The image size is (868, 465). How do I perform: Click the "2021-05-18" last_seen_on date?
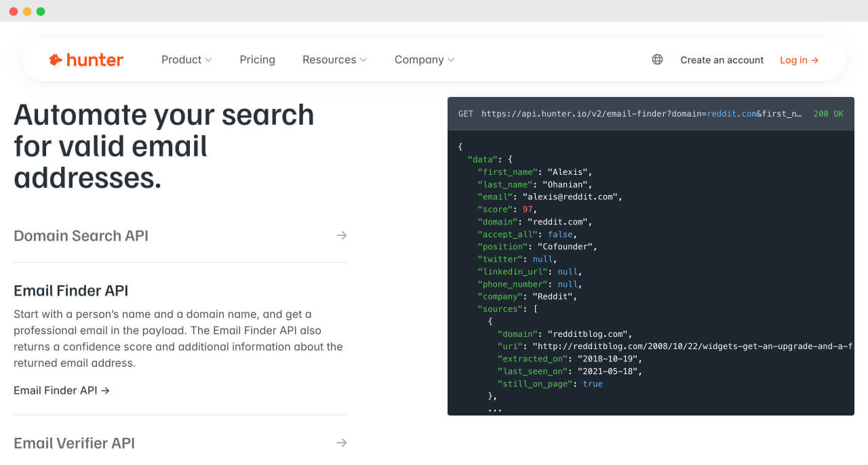point(607,371)
